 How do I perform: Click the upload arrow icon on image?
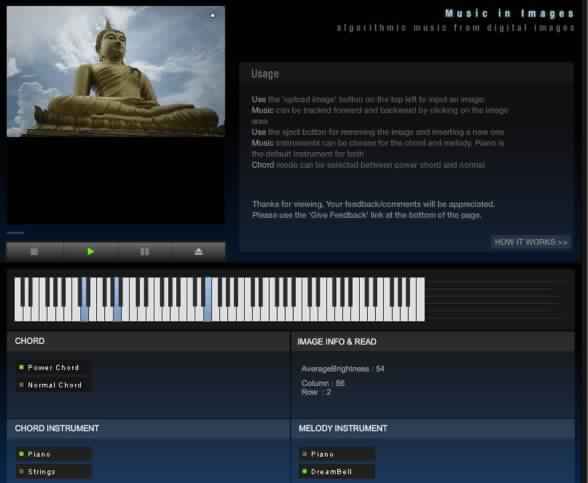click(x=213, y=15)
